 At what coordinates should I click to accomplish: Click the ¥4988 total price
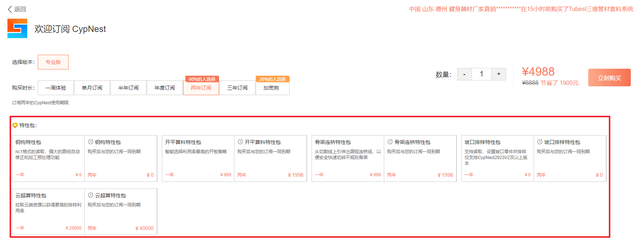538,72
